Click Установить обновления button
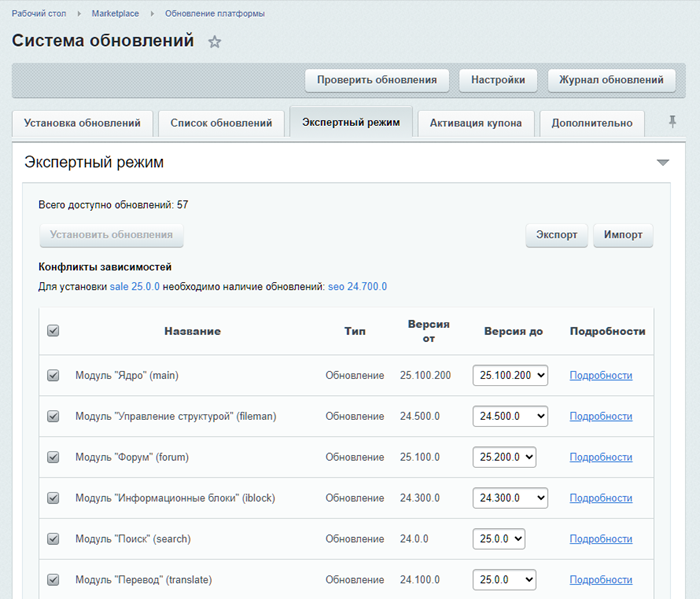Viewport: 700px width, 599px height. point(111,235)
